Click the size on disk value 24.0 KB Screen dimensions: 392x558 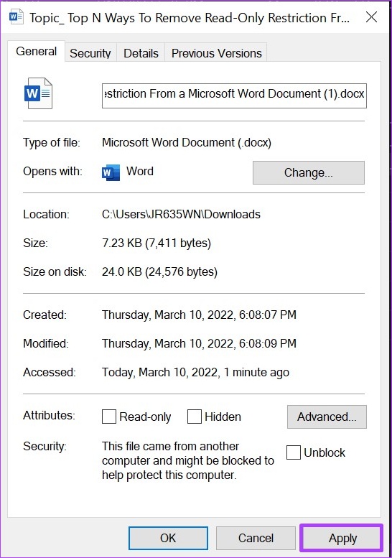click(159, 272)
